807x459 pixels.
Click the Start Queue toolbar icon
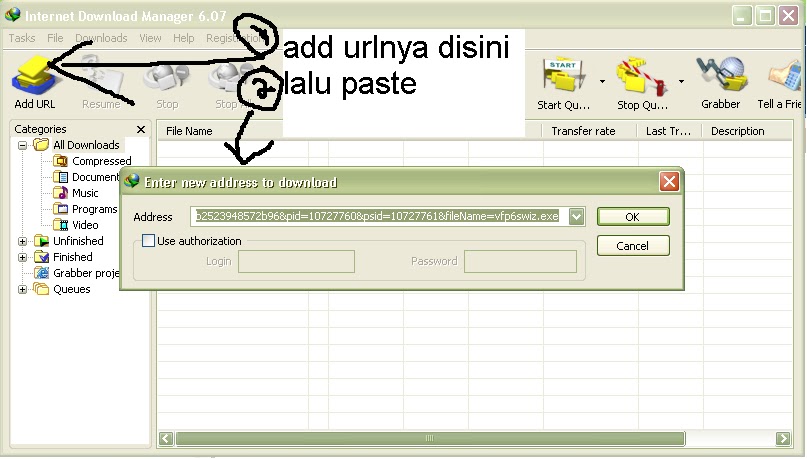coord(563,83)
